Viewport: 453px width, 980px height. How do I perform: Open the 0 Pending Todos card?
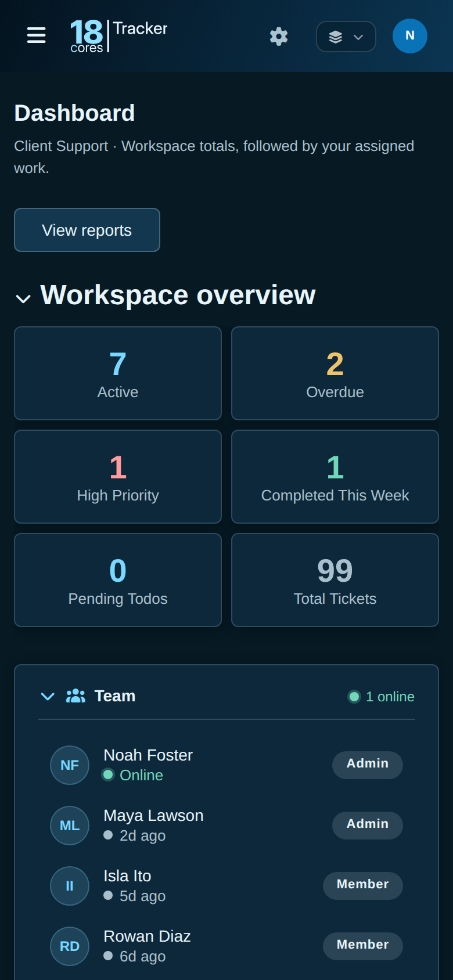tap(118, 580)
